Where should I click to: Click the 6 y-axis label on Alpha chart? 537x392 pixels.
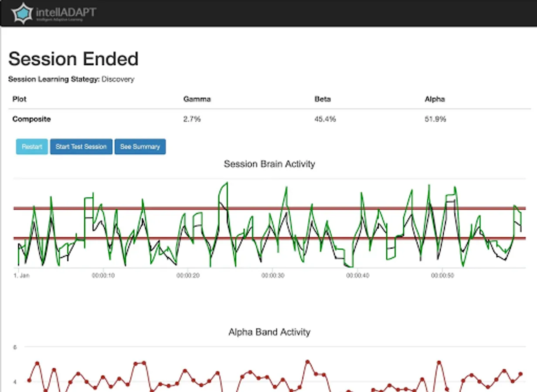click(15, 347)
